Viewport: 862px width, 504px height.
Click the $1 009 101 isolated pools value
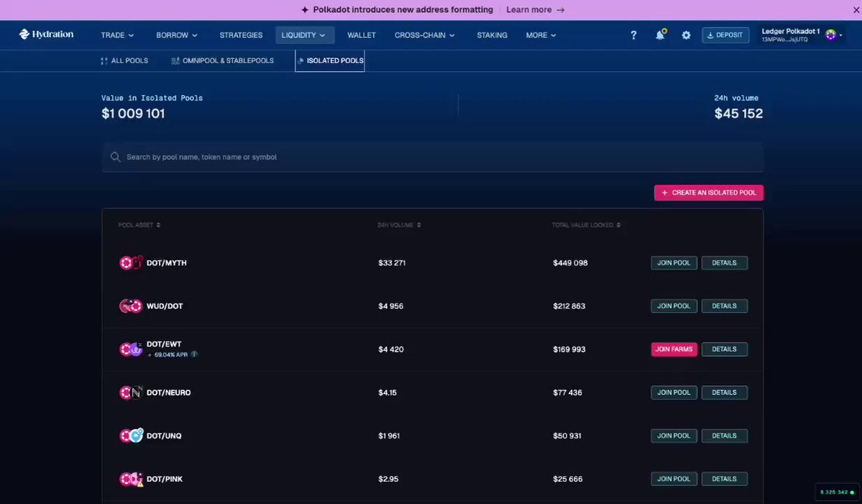point(133,114)
